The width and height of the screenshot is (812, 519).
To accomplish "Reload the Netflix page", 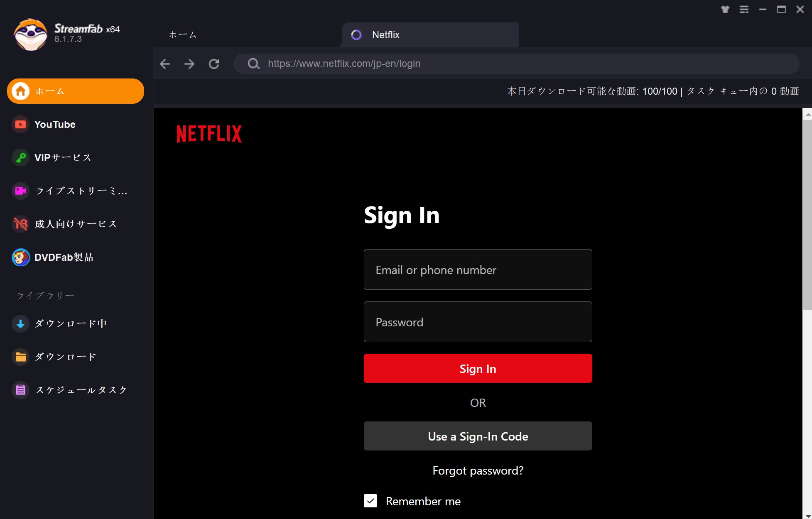I will [x=214, y=64].
